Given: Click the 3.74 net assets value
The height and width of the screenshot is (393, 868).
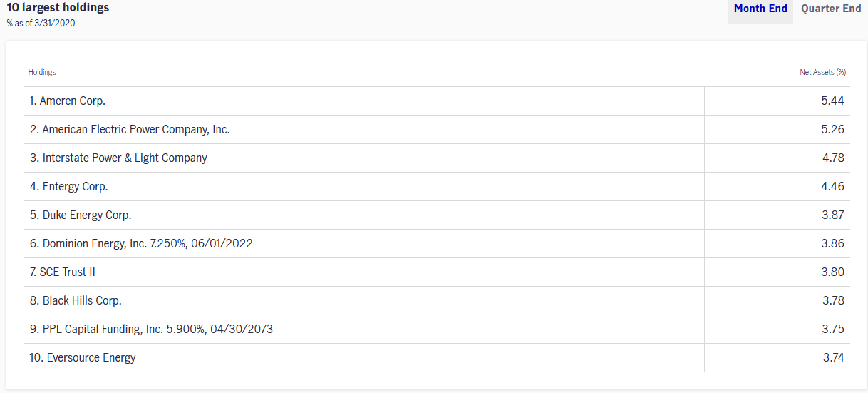Looking at the screenshot, I should click(833, 358).
